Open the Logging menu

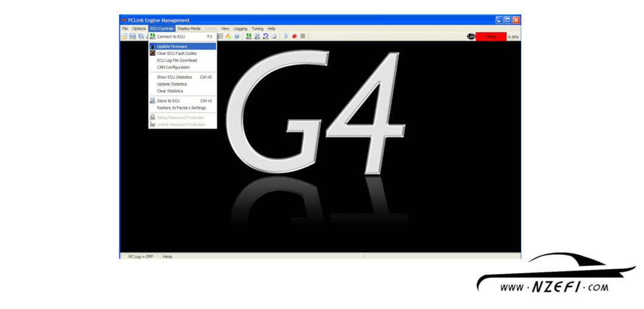coord(240,29)
